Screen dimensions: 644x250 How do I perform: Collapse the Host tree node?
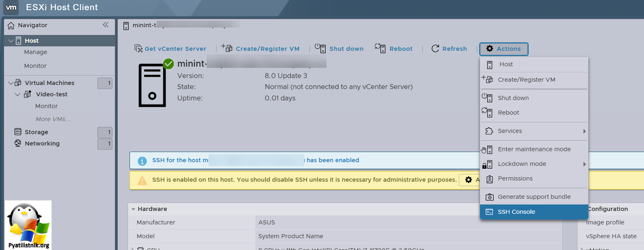click(11, 41)
